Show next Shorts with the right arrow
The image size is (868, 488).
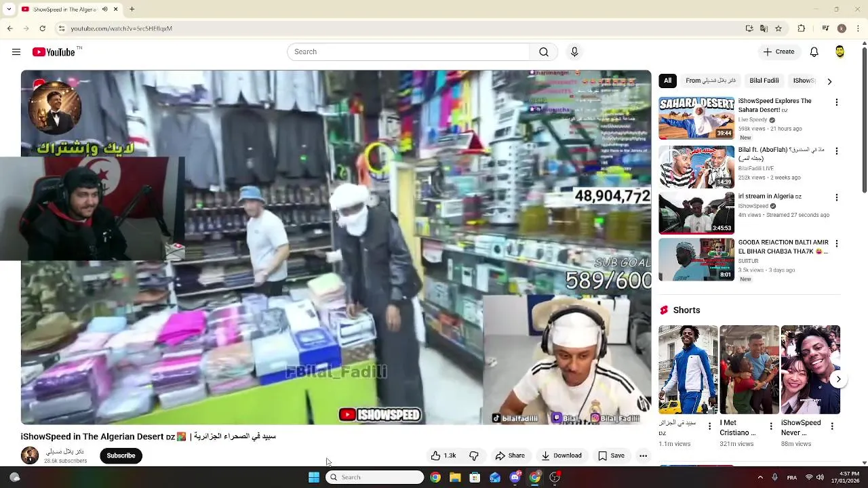tap(839, 380)
